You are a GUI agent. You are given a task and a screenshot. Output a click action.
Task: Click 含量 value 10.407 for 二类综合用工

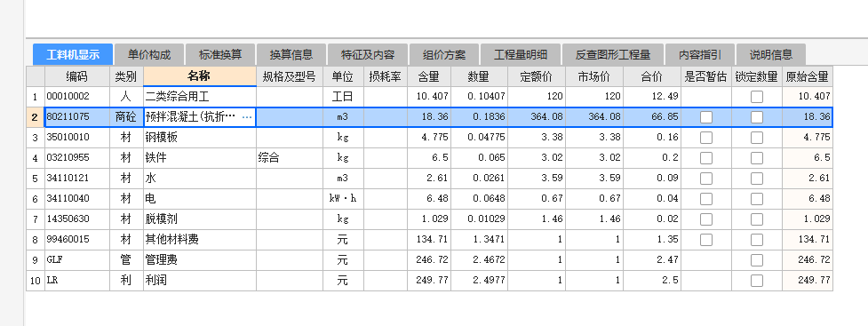[x=429, y=97]
